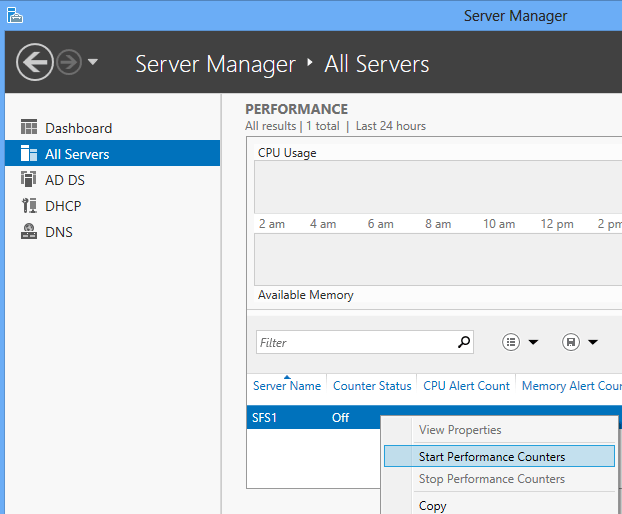Click the Server Manager breadcrumb text
This screenshot has width=622, height=514.
[x=215, y=64]
